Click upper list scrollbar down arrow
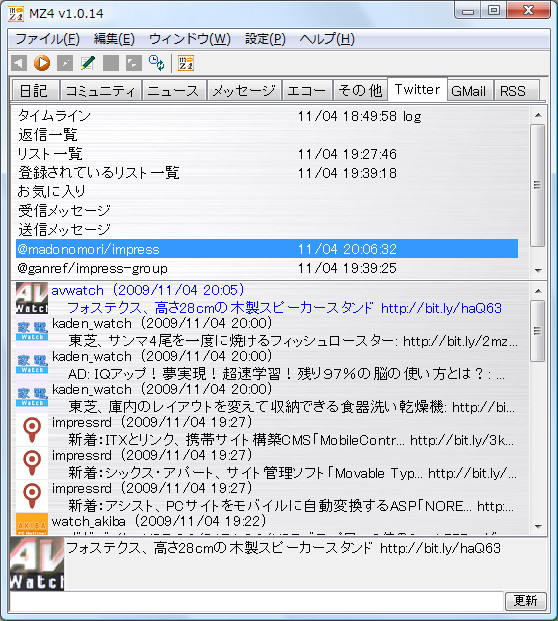 point(538,270)
